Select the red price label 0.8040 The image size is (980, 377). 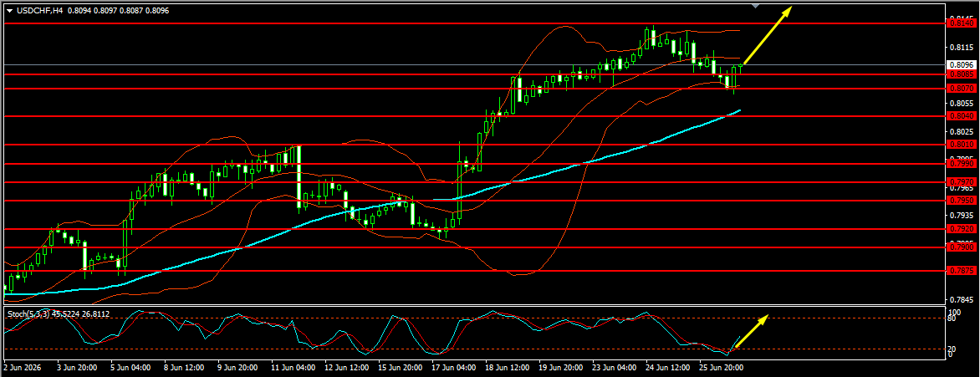coord(961,116)
